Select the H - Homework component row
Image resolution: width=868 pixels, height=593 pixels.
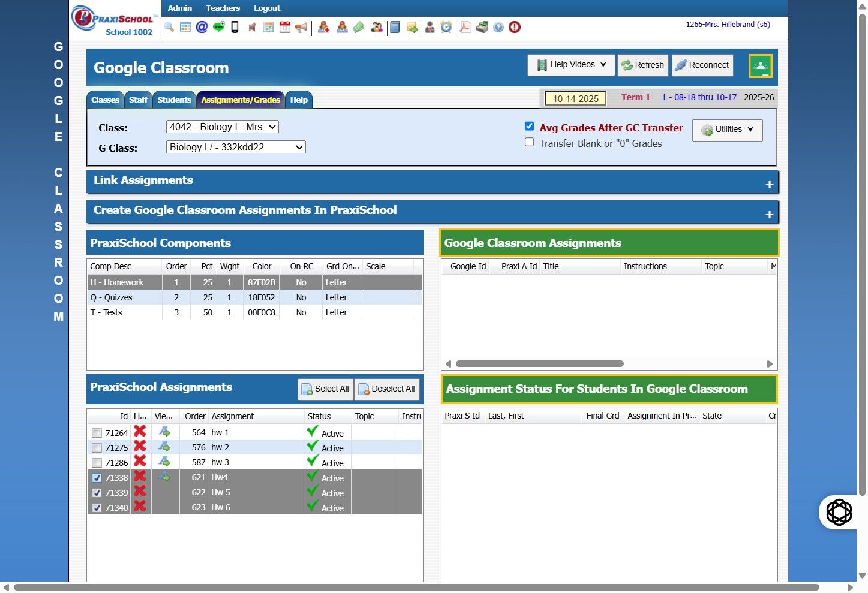pos(254,282)
